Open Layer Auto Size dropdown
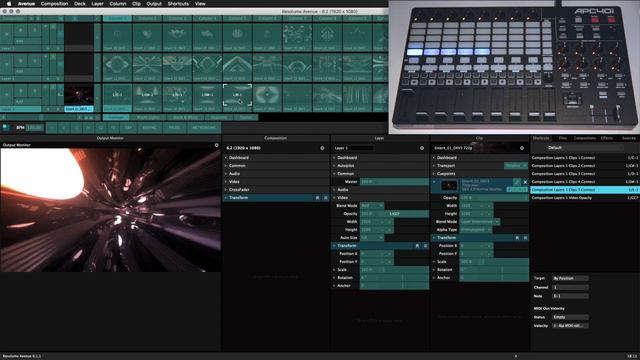This screenshot has height=360, width=640. click(372, 238)
